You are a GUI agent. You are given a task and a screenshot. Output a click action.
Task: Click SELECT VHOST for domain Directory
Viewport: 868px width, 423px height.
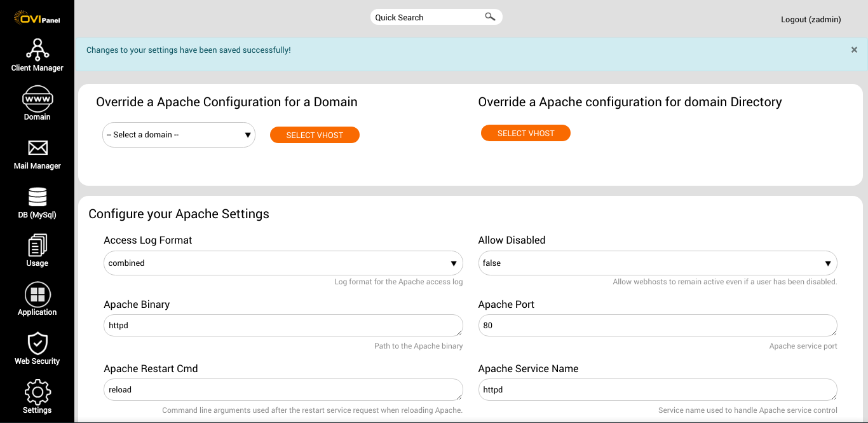pos(526,133)
